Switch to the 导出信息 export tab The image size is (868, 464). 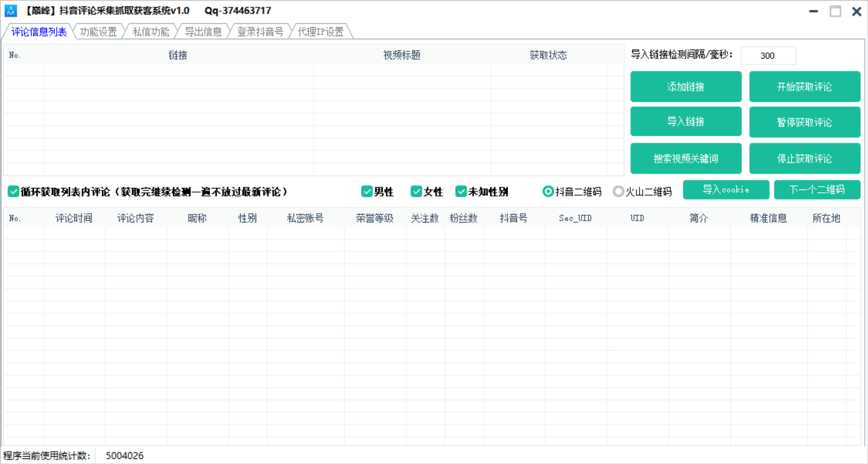pyautogui.click(x=204, y=32)
